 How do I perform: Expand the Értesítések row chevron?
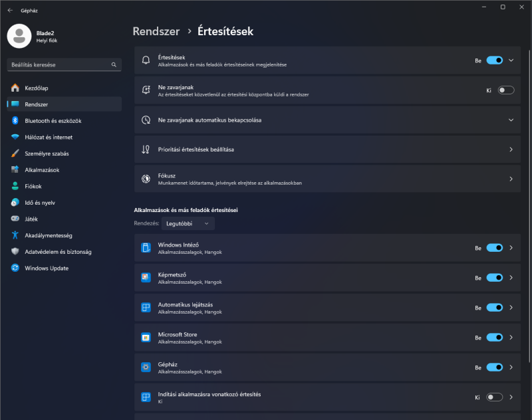[x=511, y=60]
